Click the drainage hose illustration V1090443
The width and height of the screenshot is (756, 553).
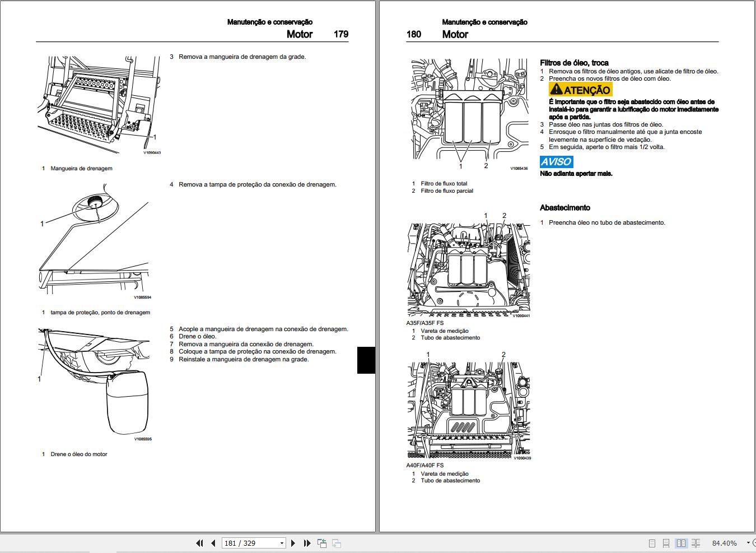click(x=100, y=105)
